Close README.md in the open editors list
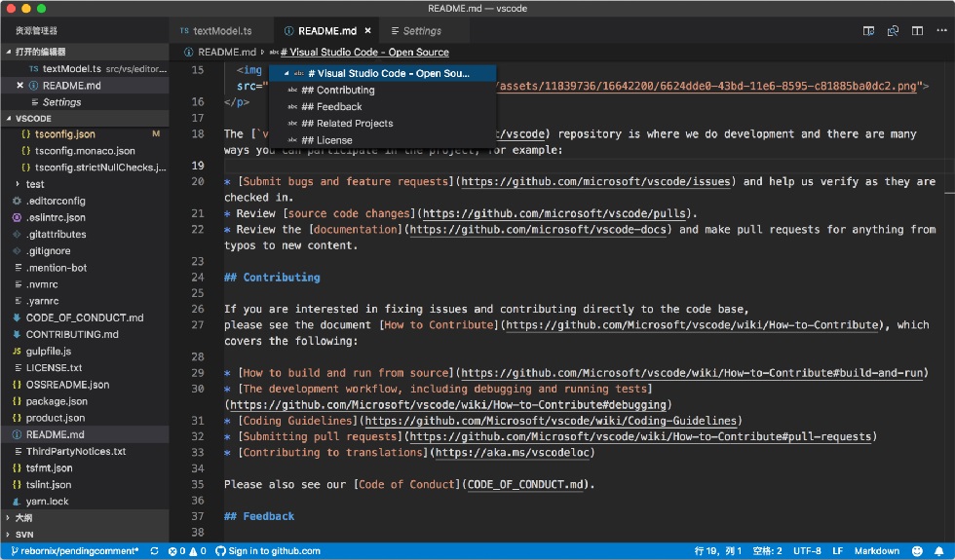 20,86
